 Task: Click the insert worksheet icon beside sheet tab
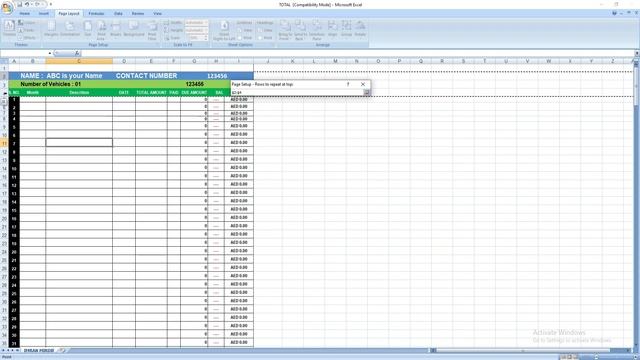pos(62,350)
